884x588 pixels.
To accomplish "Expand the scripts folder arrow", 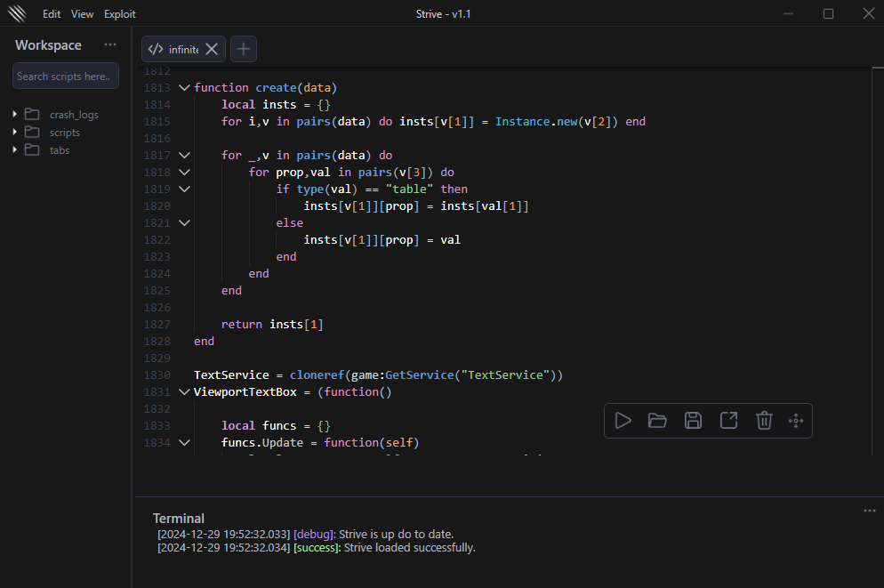I will (x=14, y=132).
